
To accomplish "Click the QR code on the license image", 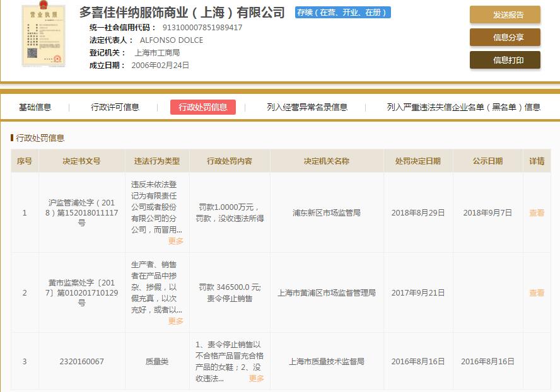I will coord(33,54).
